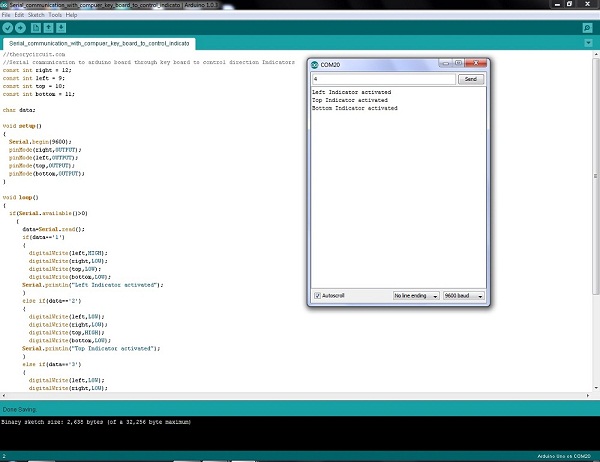Click 'Left Indicator activated' output line

351,92
